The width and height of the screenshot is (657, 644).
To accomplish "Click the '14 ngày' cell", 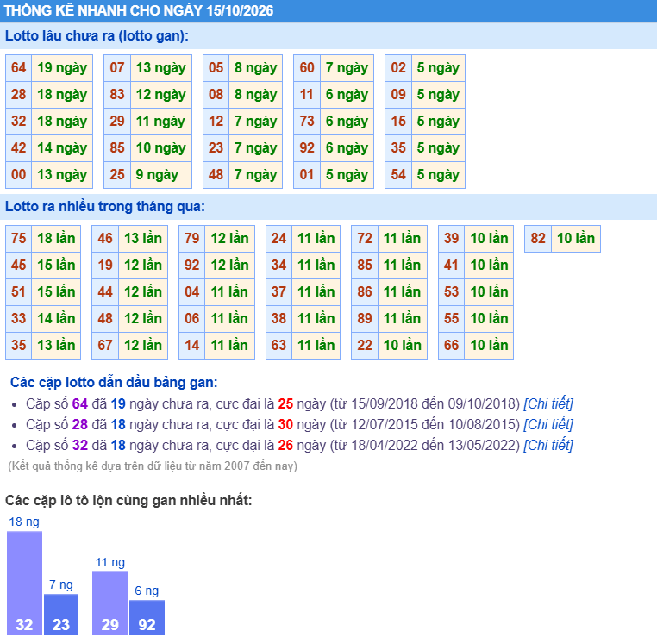I will pyautogui.click(x=62, y=148).
